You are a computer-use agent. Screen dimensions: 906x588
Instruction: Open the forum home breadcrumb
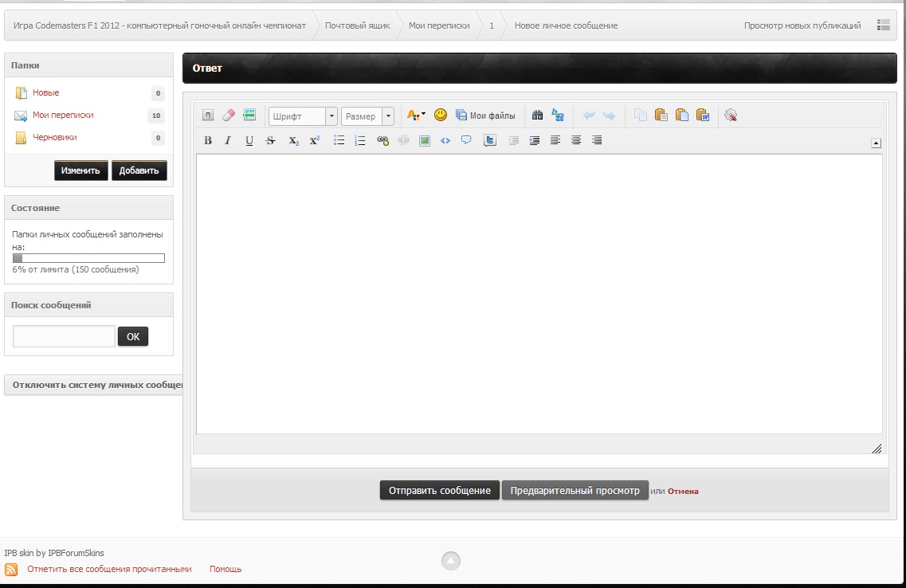(x=159, y=25)
